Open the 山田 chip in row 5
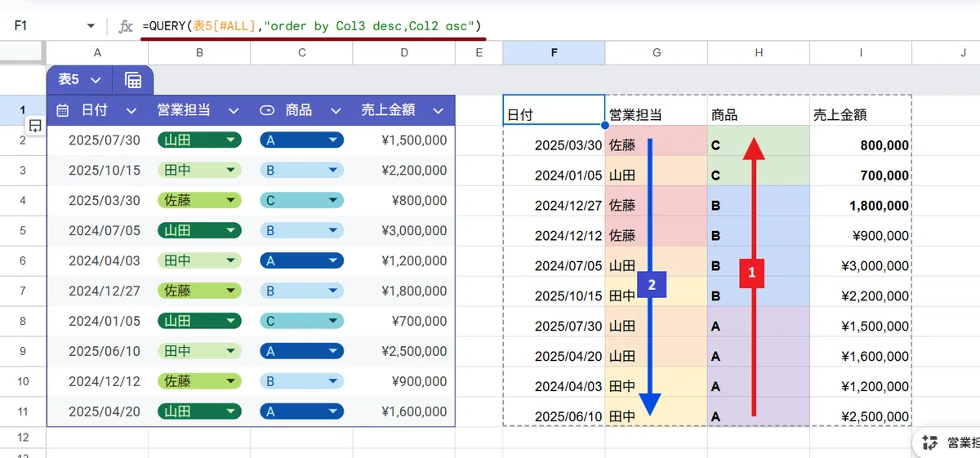980x458 pixels. coord(199,230)
